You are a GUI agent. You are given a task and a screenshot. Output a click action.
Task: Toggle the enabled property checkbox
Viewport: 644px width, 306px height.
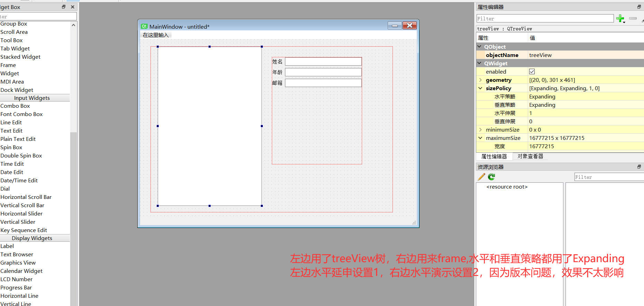(532, 71)
